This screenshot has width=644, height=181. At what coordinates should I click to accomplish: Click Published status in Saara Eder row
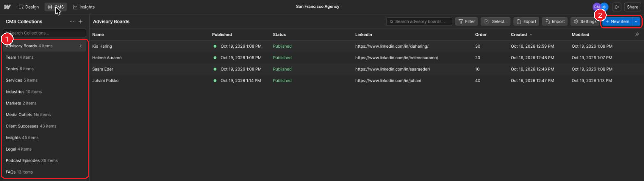click(x=282, y=70)
